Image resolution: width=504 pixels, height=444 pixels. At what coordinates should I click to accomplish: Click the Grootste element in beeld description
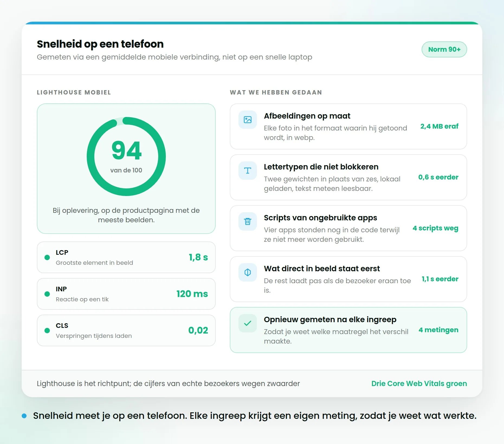coord(94,263)
